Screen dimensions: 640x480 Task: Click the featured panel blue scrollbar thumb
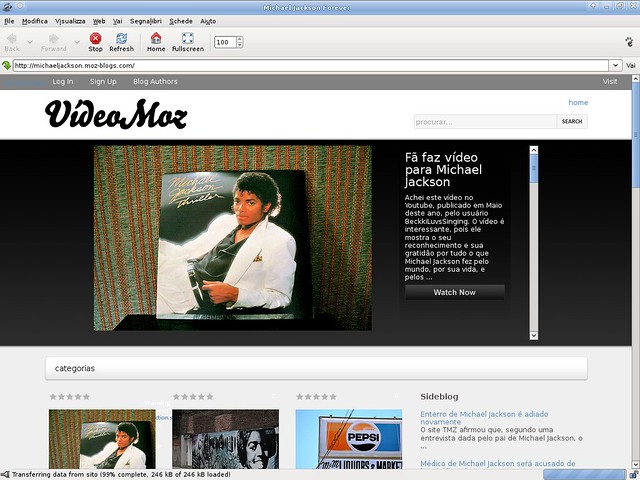[533, 168]
